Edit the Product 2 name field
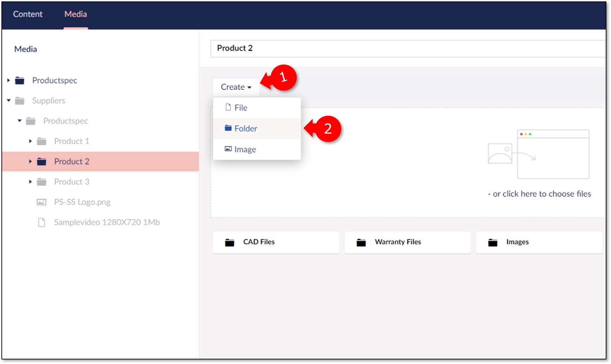611x364 pixels. 408,48
